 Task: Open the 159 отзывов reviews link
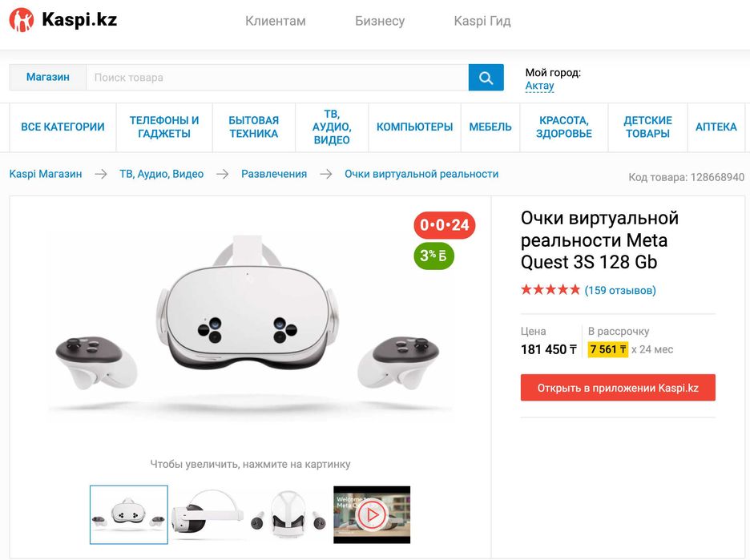tap(620, 290)
